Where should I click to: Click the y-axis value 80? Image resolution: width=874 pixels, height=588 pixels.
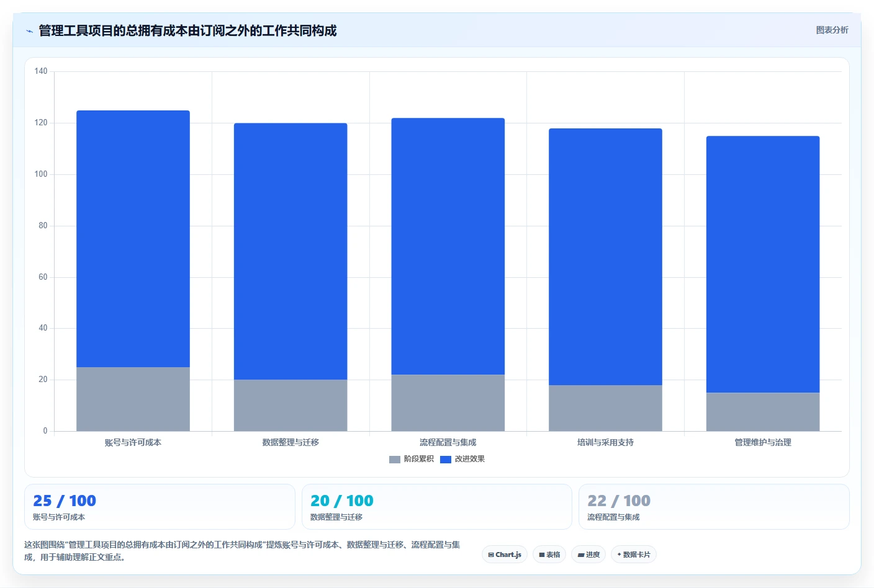pyautogui.click(x=43, y=226)
